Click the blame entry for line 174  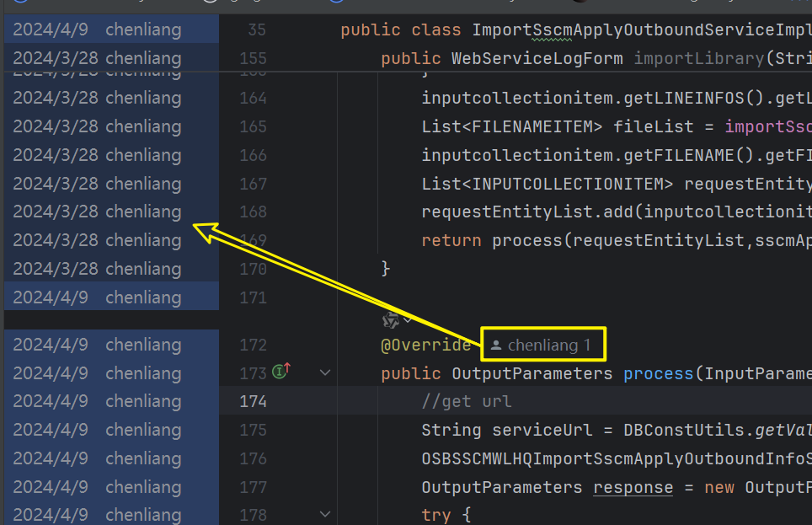tap(97, 401)
